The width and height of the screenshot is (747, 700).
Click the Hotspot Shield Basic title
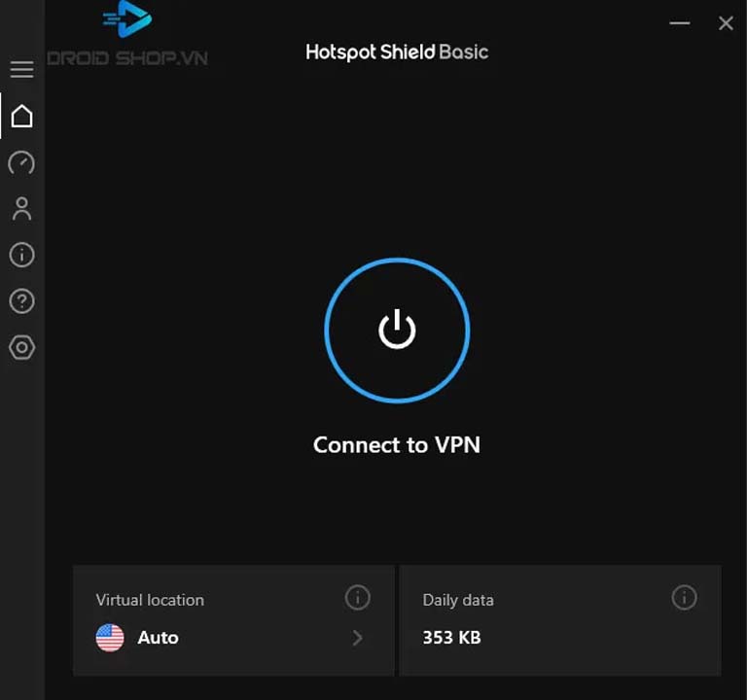397,52
